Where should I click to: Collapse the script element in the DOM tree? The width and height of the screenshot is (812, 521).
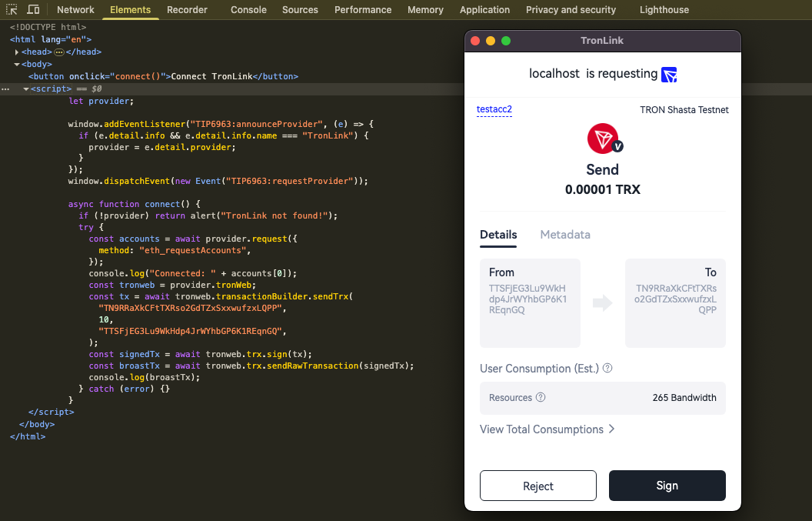(x=26, y=89)
